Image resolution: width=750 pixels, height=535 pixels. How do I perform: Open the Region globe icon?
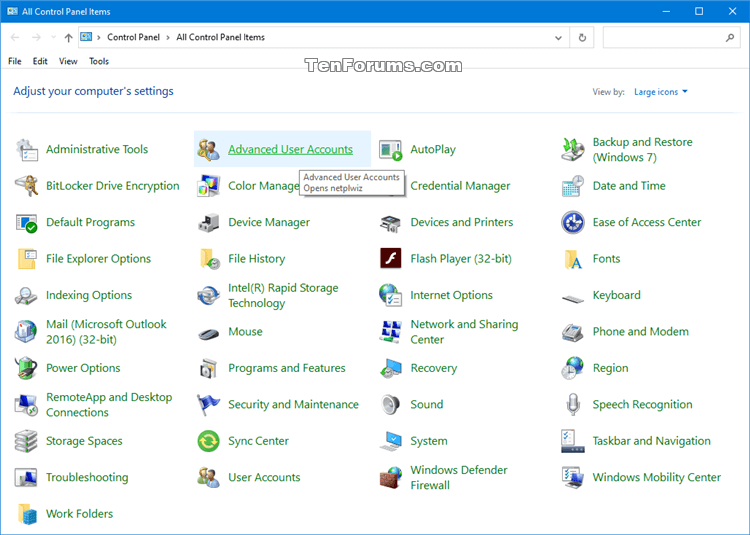[573, 368]
